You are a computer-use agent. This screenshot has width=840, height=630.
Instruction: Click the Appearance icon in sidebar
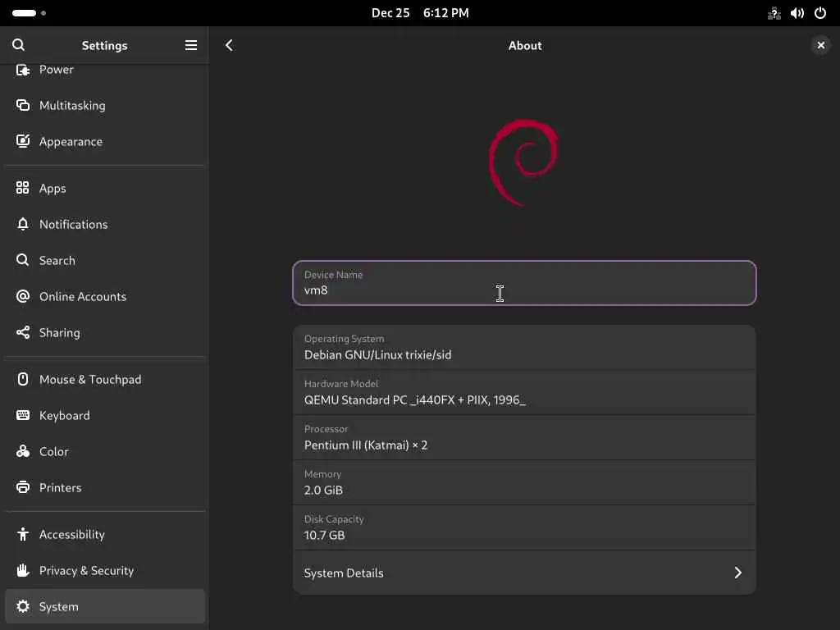coord(22,141)
